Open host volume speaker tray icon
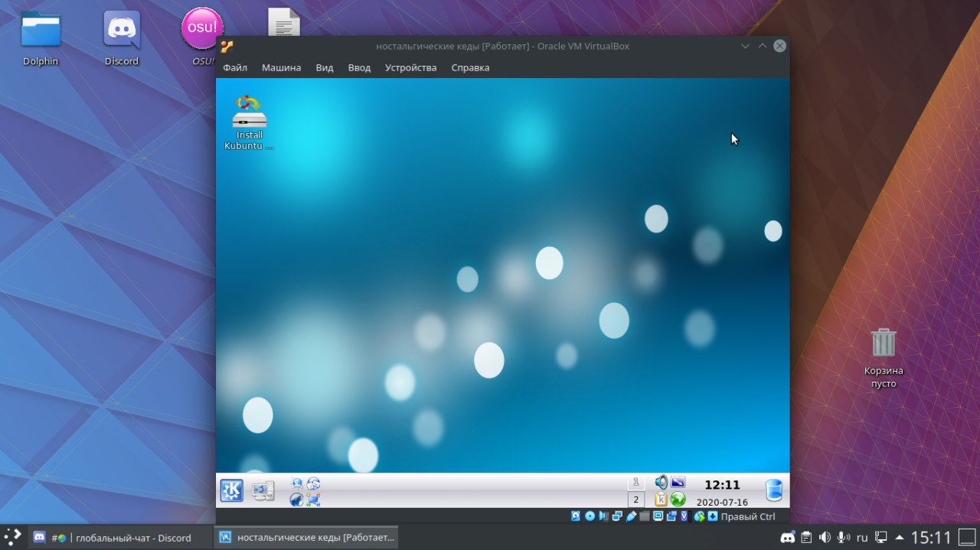The height and width of the screenshot is (550, 980). pos(825,538)
